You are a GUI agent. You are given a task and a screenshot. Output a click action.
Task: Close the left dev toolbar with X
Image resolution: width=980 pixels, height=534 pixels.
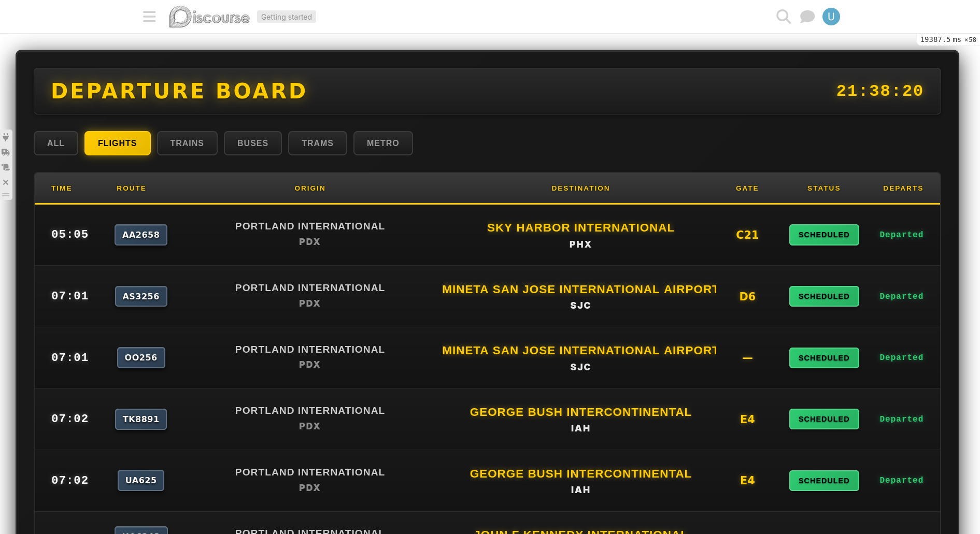(x=6, y=182)
